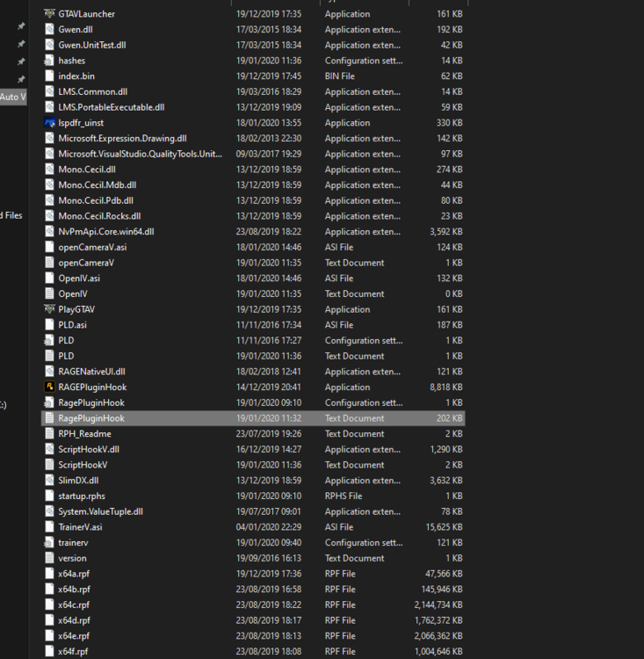Click the RAGEPluginHook application icon
This screenshot has height=659, width=644.
[x=49, y=387]
